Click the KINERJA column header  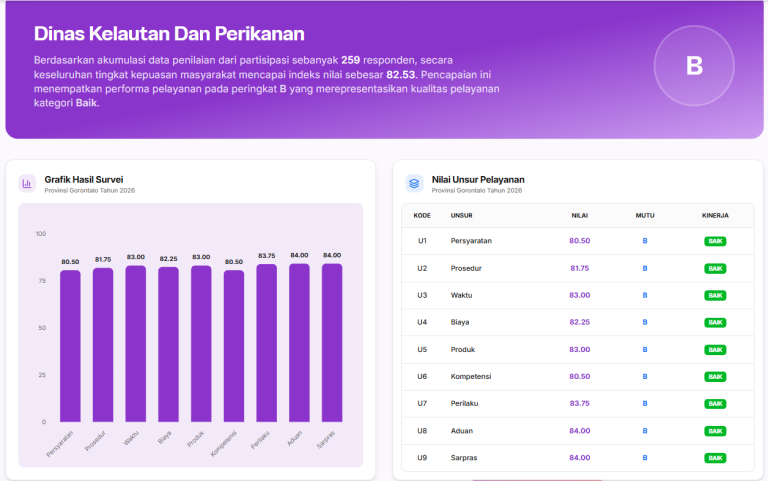715,216
